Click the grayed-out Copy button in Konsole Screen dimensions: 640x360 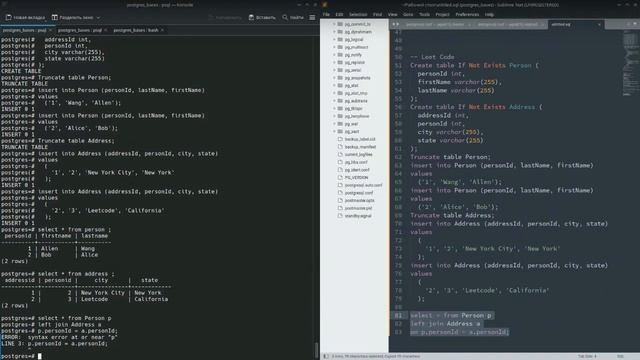225,18
